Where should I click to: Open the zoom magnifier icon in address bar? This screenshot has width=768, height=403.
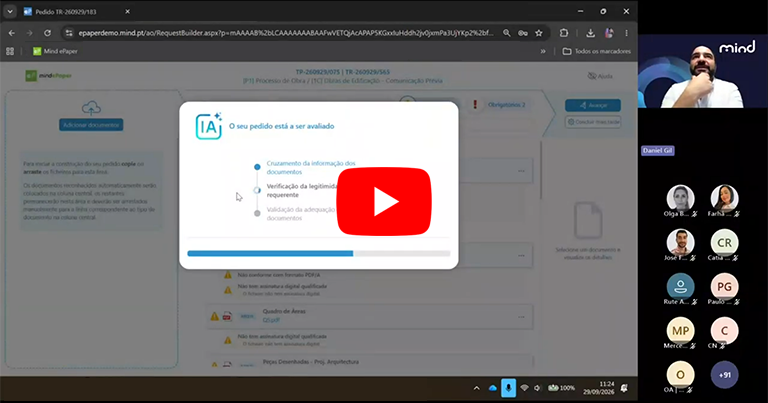coord(506,33)
